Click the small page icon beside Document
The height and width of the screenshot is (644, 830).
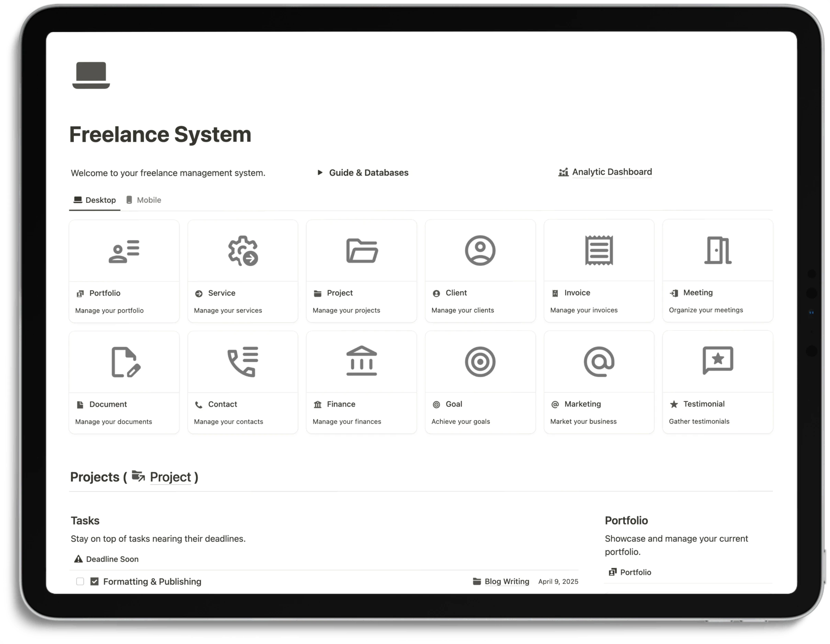coord(80,405)
